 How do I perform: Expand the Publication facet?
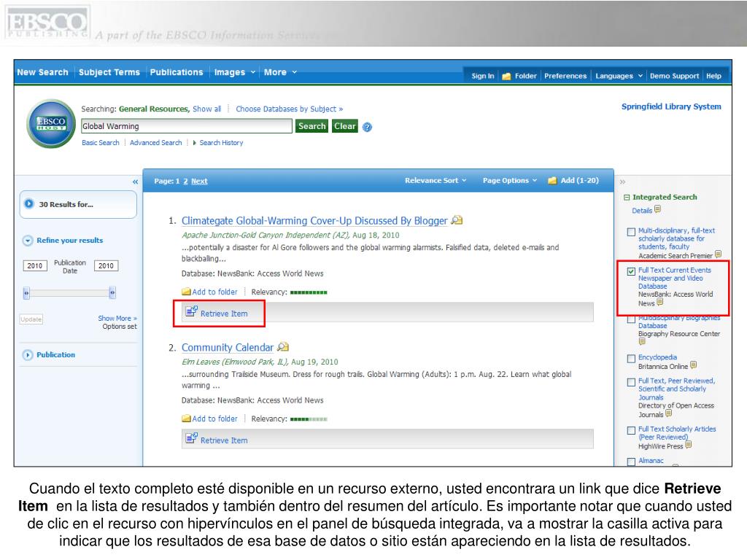(28, 355)
